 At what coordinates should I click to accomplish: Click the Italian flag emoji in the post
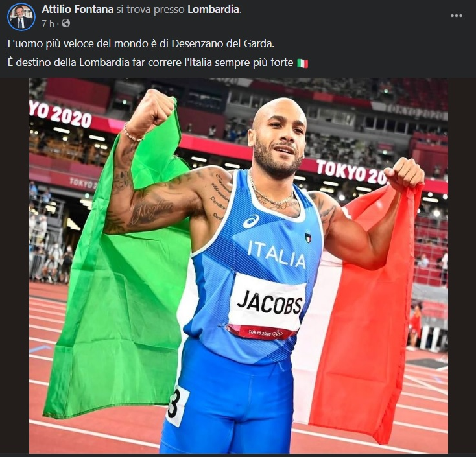click(302, 64)
